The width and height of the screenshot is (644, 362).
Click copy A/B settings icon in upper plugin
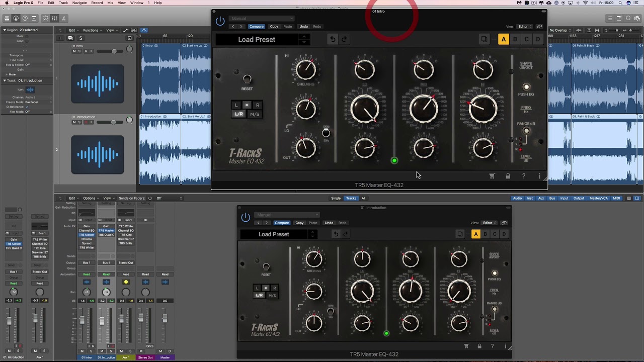[484, 39]
